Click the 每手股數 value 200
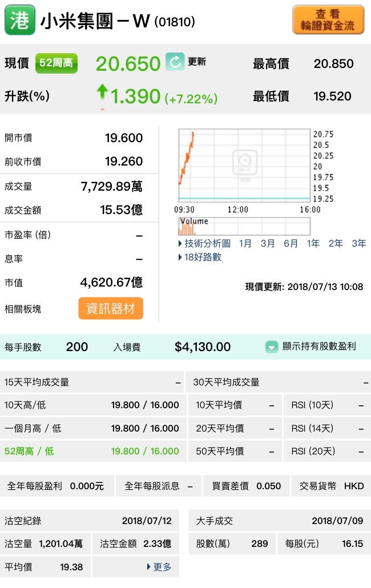371x588 pixels. coord(77,347)
